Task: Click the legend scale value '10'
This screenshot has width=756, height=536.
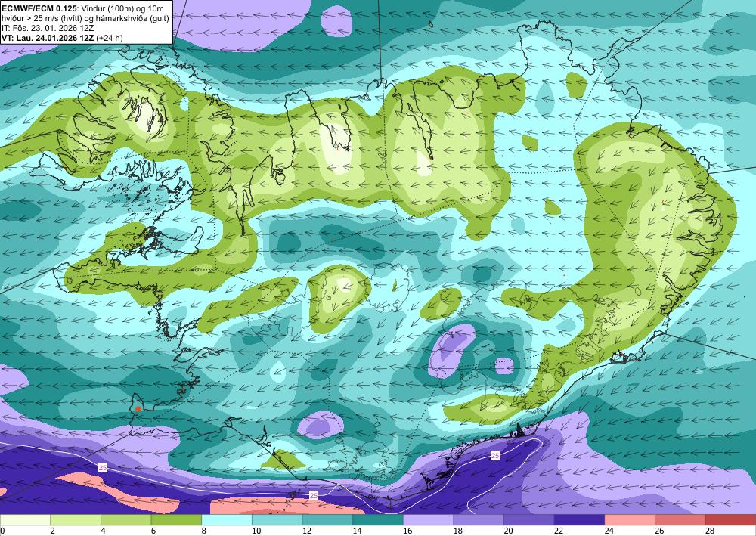Action: click(256, 531)
